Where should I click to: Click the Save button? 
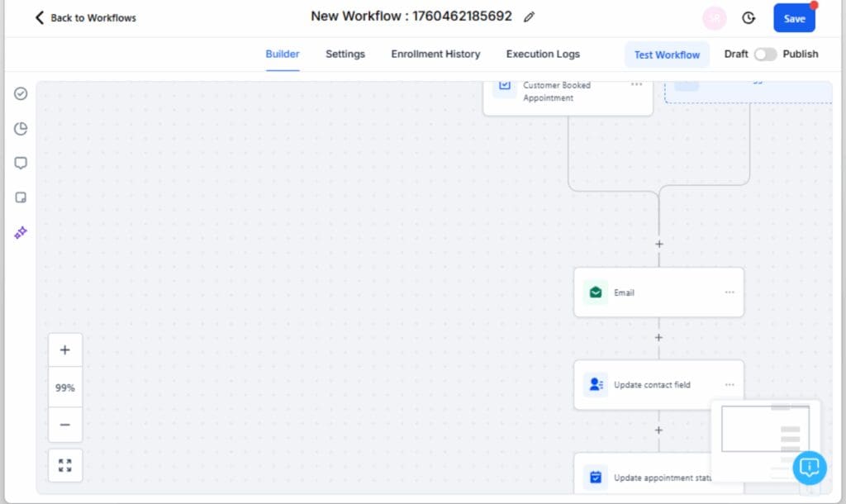pos(793,17)
